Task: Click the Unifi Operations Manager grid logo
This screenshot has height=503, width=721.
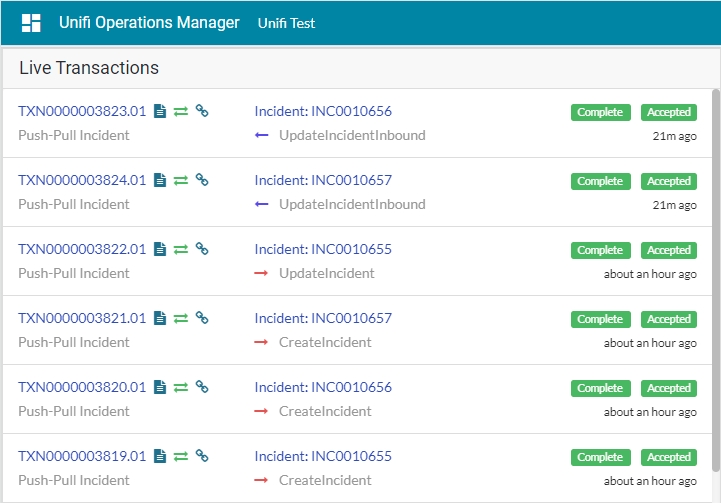Action: [31, 23]
